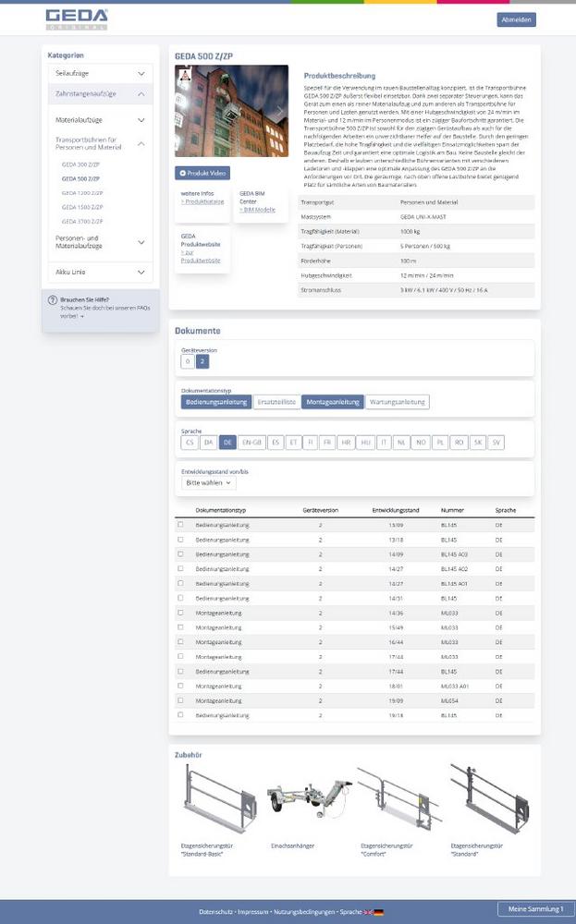Open Datenschutz footer link
Screen dimensions: 576x924
[x=215, y=912]
